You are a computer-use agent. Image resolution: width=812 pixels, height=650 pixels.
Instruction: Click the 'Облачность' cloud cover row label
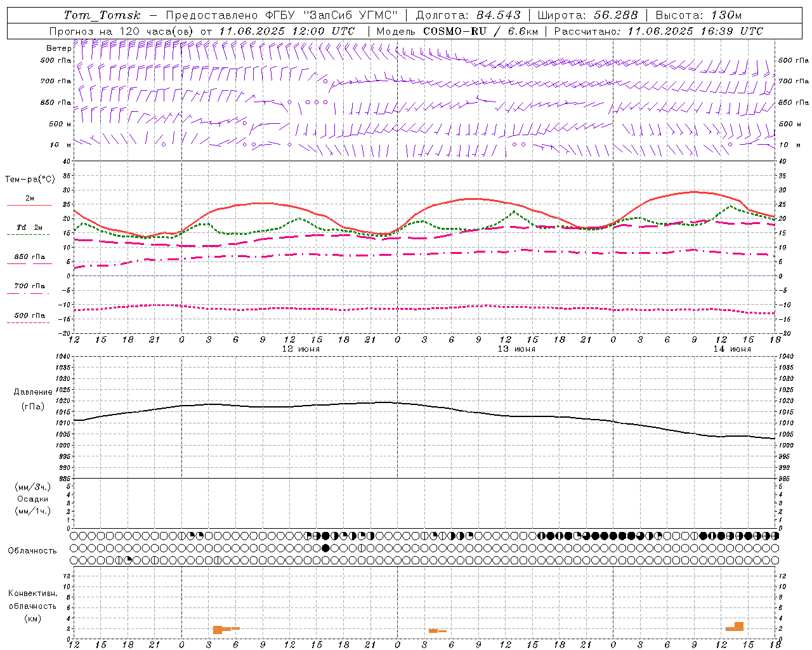tap(32, 550)
